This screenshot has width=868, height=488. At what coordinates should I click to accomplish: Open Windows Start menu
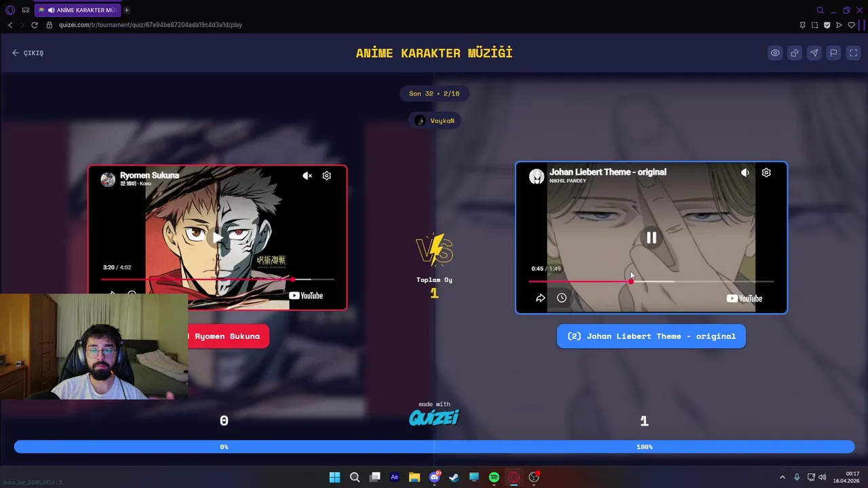pyautogui.click(x=334, y=477)
